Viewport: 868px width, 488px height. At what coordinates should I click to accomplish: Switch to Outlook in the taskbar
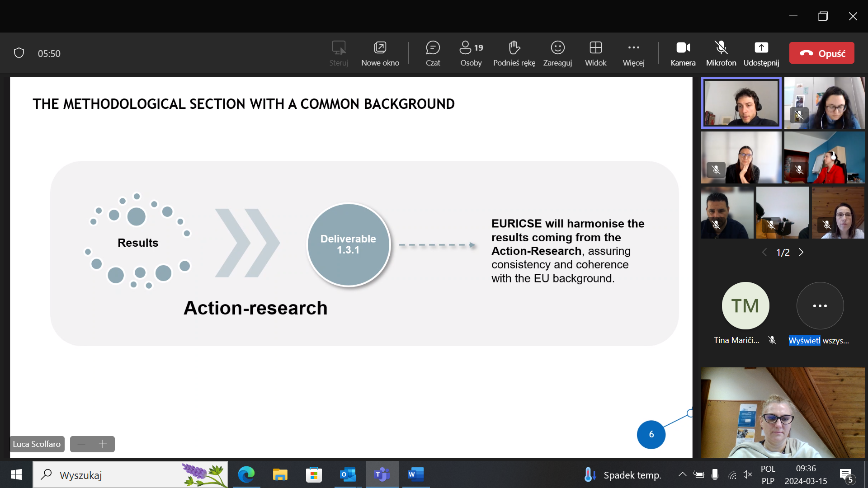pos(348,474)
